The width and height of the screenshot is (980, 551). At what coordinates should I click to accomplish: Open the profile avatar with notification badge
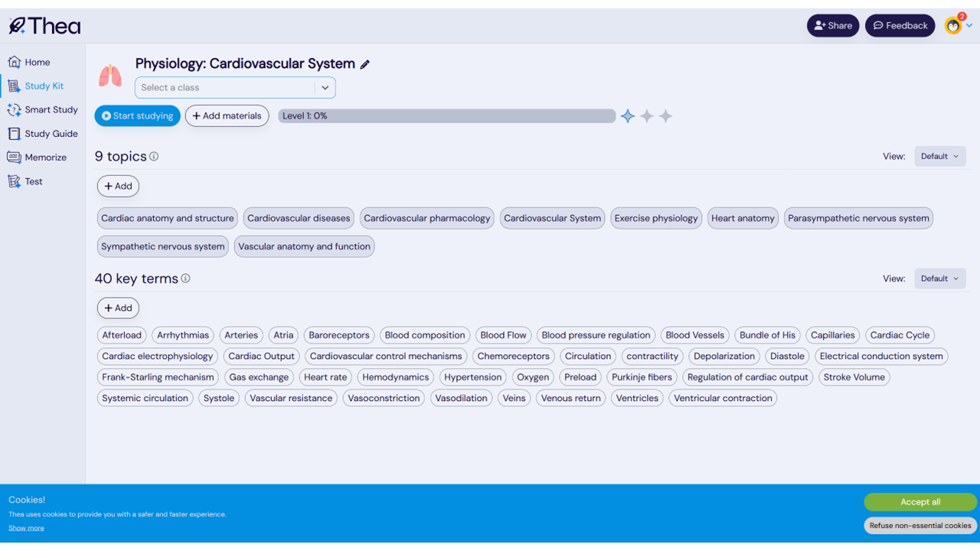coord(953,26)
